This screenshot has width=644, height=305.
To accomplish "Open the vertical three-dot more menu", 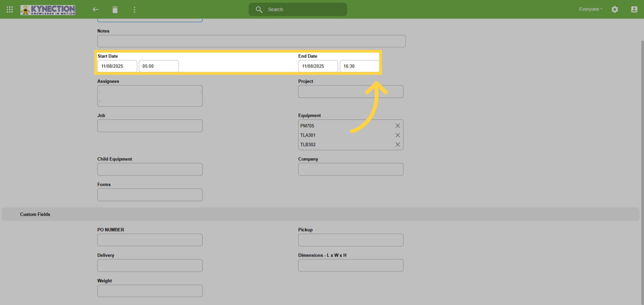I will click(134, 10).
